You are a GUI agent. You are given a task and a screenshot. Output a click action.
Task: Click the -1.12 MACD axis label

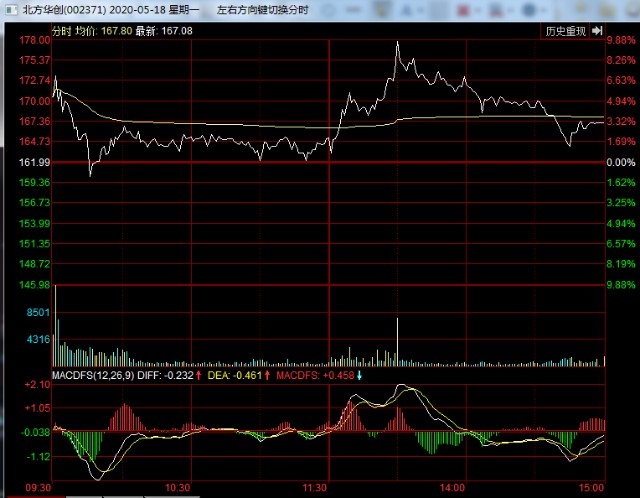click(x=38, y=456)
